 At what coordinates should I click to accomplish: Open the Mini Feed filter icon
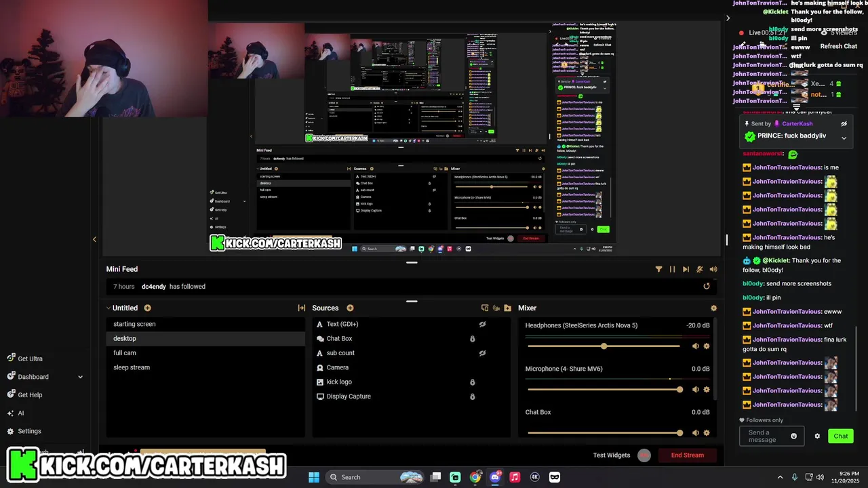[658, 269]
